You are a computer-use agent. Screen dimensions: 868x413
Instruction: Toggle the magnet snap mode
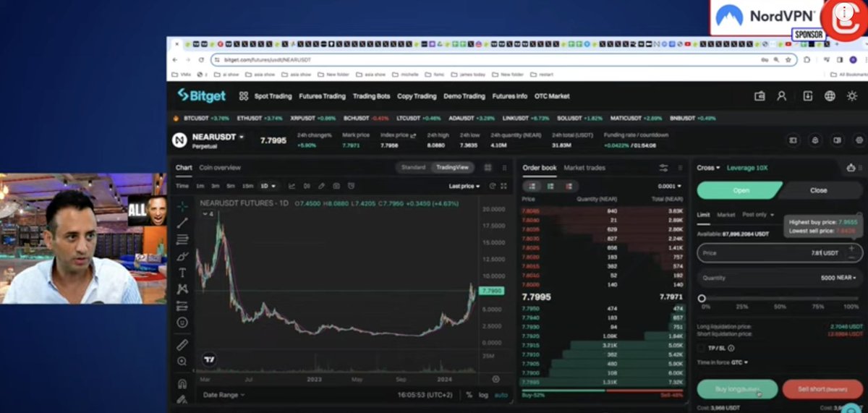tap(182, 383)
